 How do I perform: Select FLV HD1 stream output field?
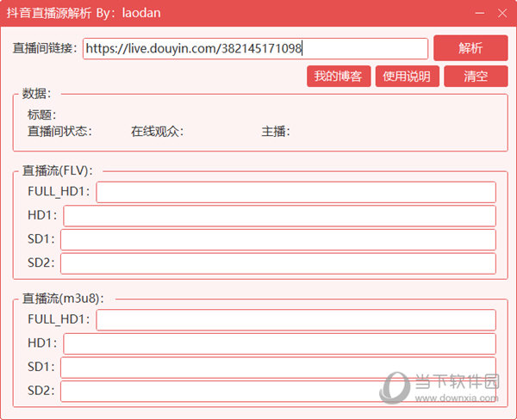pos(279,216)
